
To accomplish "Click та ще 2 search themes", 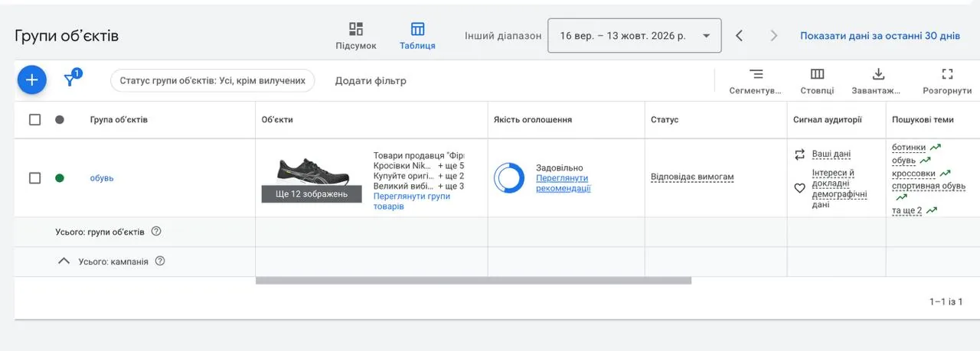I will 907,210.
